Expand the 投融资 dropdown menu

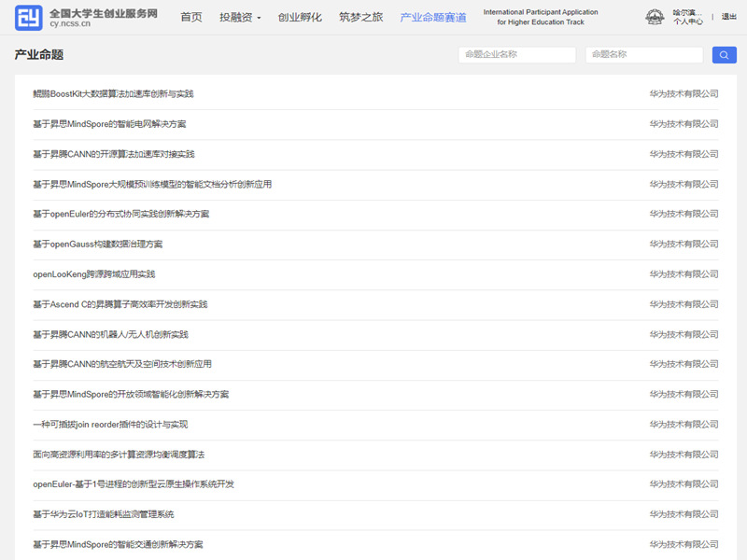coord(240,18)
